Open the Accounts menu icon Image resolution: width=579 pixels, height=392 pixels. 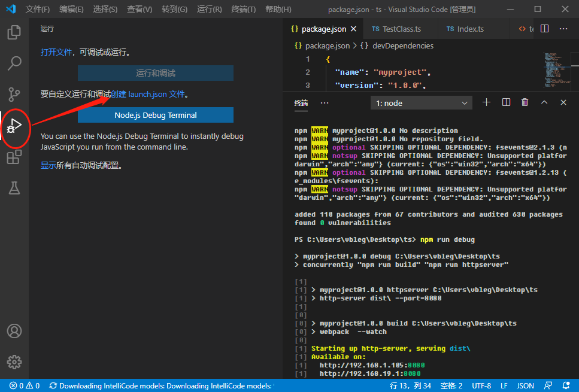point(14,331)
